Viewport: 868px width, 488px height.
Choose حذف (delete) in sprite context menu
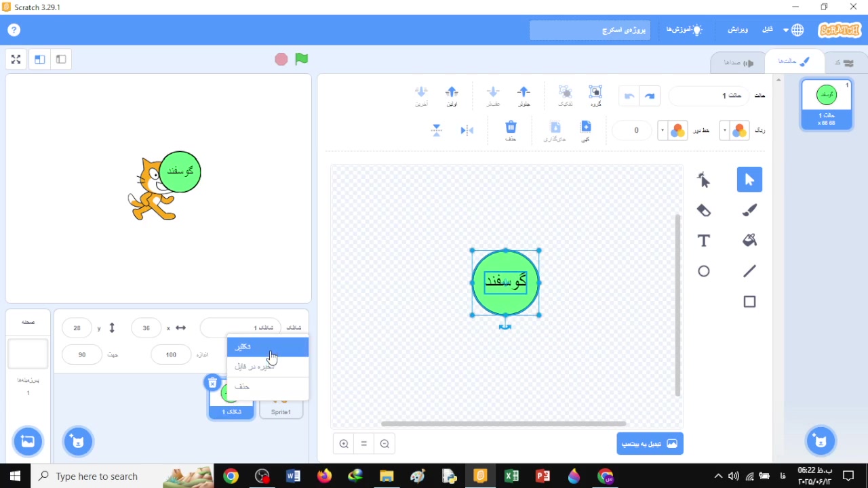click(268, 386)
